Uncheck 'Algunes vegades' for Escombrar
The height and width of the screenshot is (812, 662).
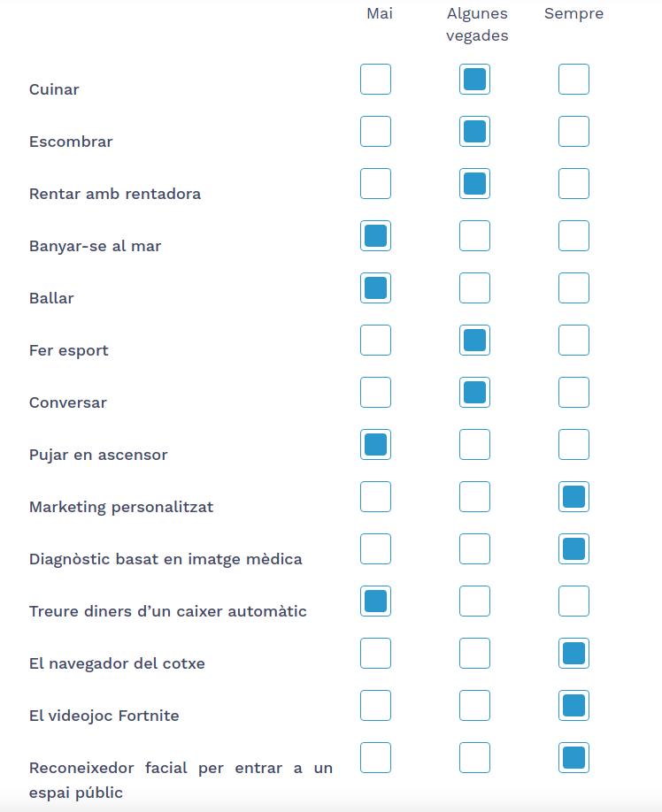(474, 132)
